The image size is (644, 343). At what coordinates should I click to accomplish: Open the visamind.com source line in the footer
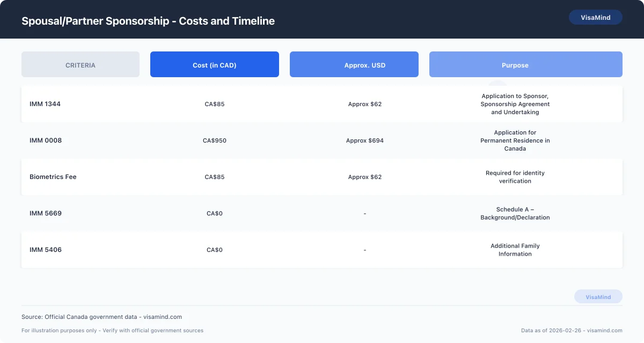[101, 317]
